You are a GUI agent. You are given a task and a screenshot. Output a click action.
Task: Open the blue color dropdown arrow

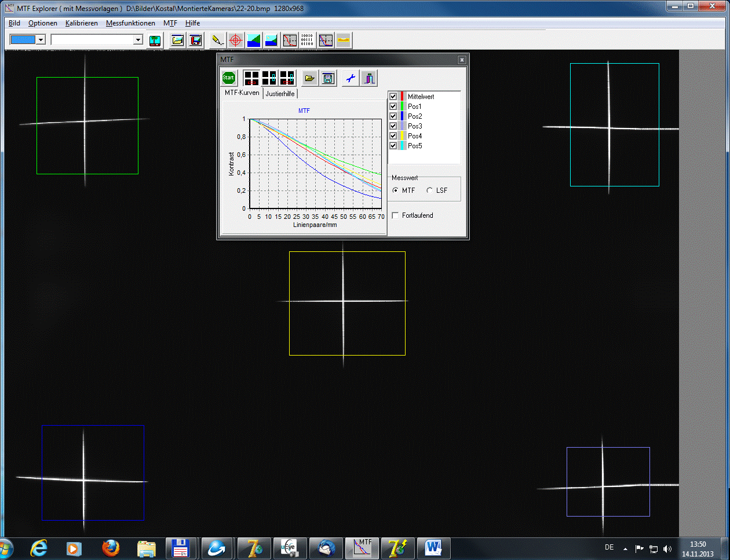[41, 39]
